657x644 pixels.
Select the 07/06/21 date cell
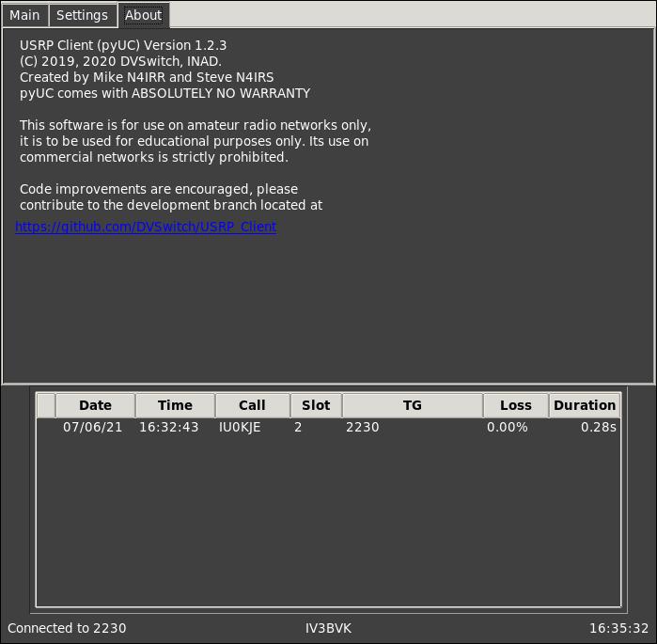(93, 427)
